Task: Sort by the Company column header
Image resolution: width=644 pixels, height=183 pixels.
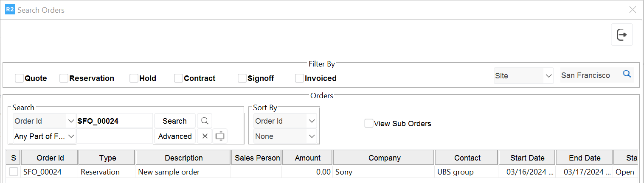Action: click(x=384, y=158)
